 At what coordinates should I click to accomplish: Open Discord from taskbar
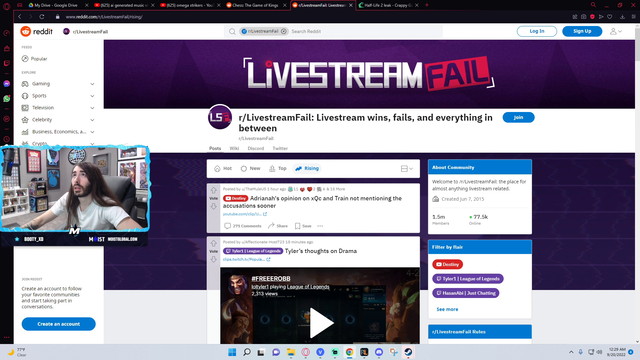point(379,352)
